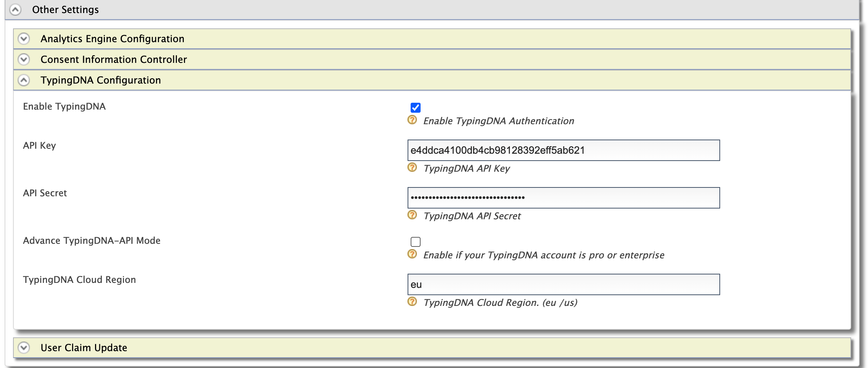Click help icon beside pro or enterprise hint
868x368 pixels.
click(412, 254)
